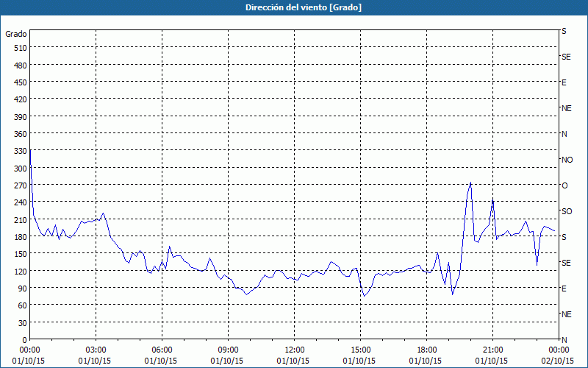Click the 30 y-axis tick label
588x368 pixels.
pyautogui.click(x=22, y=323)
